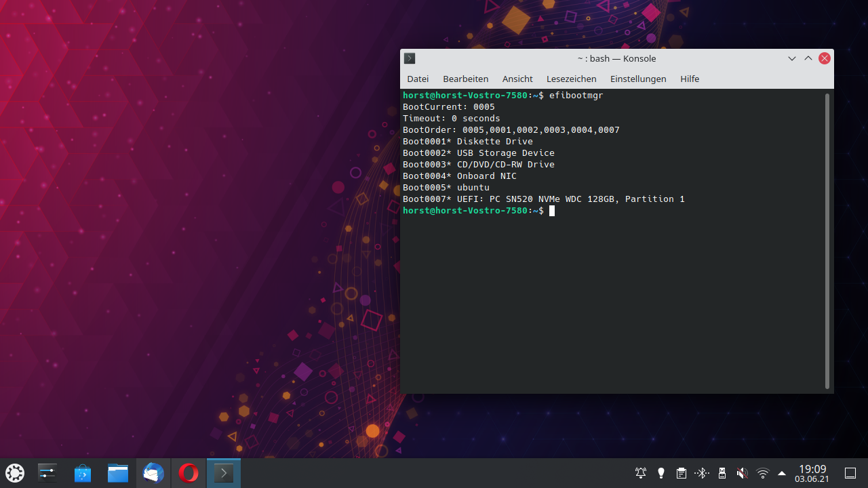Open the Kubuntu application launcher

(15, 473)
